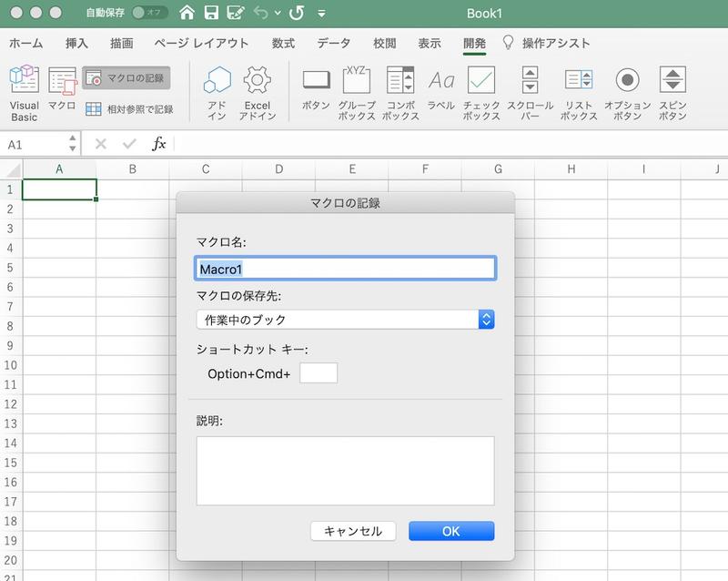Viewport: 728px width, 581px height.
Task: Open Excel アドイン gear icon
Action: pos(258,93)
